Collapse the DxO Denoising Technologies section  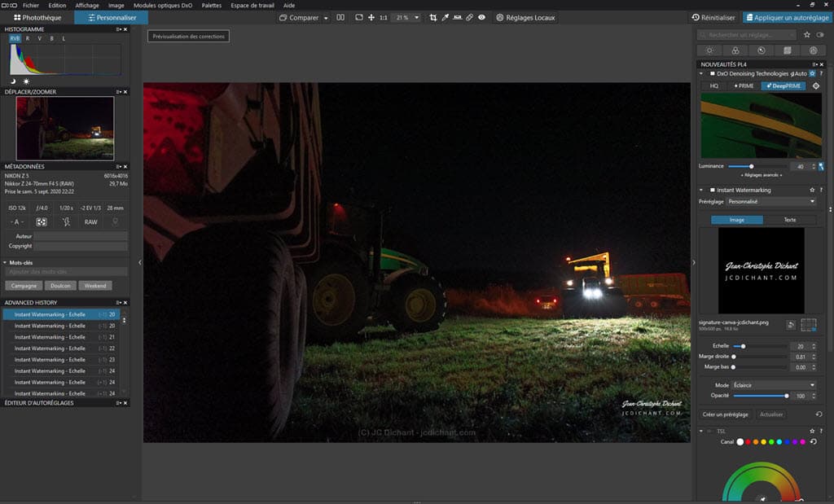(x=701, y=74)
